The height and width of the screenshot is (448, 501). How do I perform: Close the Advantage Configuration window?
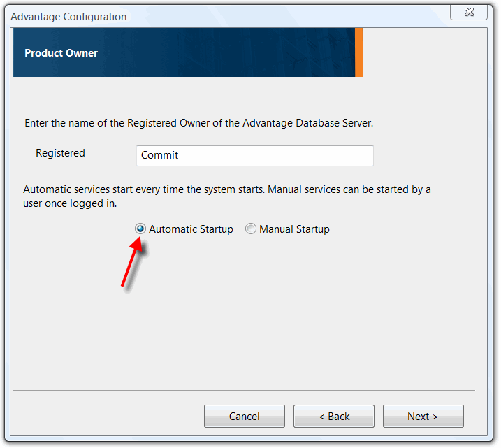pos(468,13)
